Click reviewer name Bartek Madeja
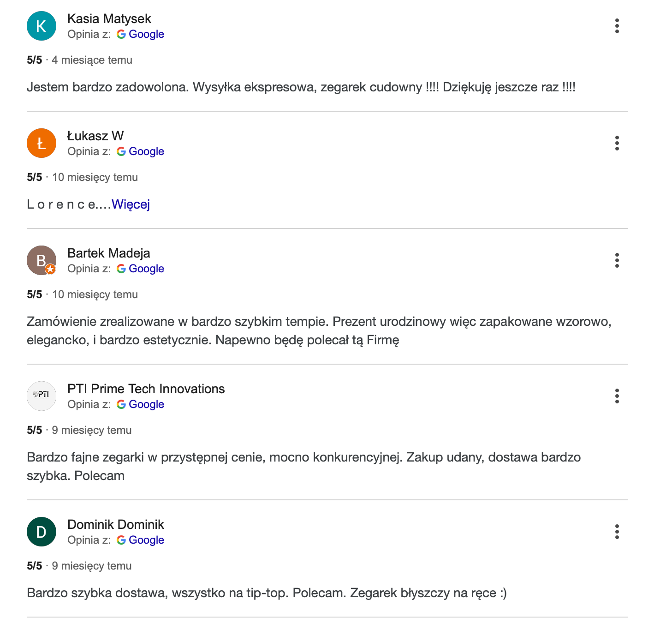The width and height of the screenshot is (672, 624). point(108,253)
